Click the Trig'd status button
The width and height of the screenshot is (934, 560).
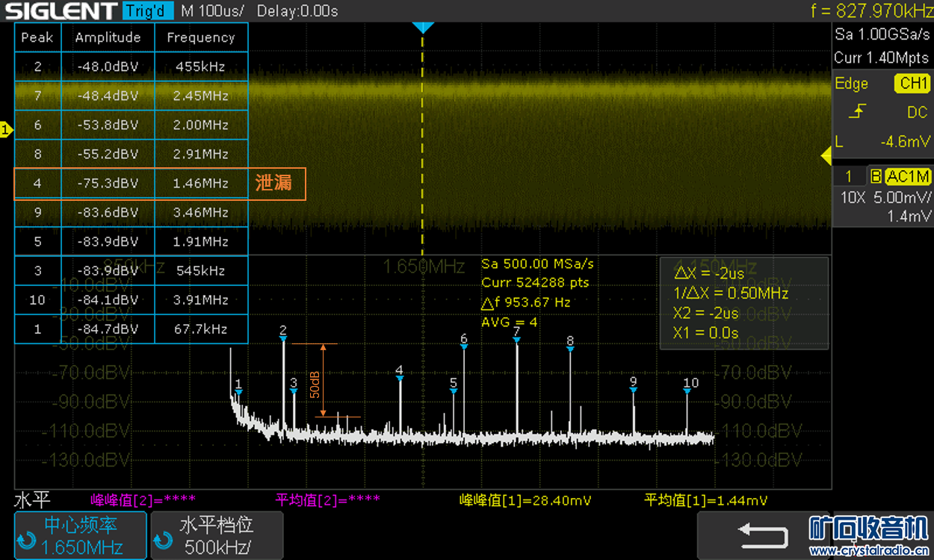tap(148, 11)
